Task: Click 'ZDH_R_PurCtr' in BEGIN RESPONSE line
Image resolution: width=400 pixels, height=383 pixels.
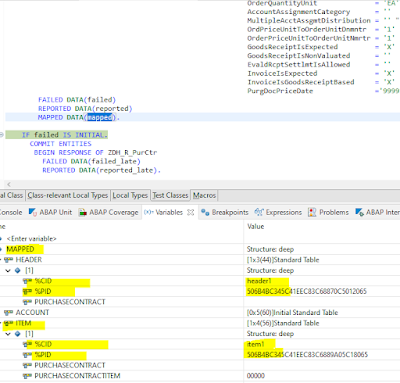Action: point(132,153)
